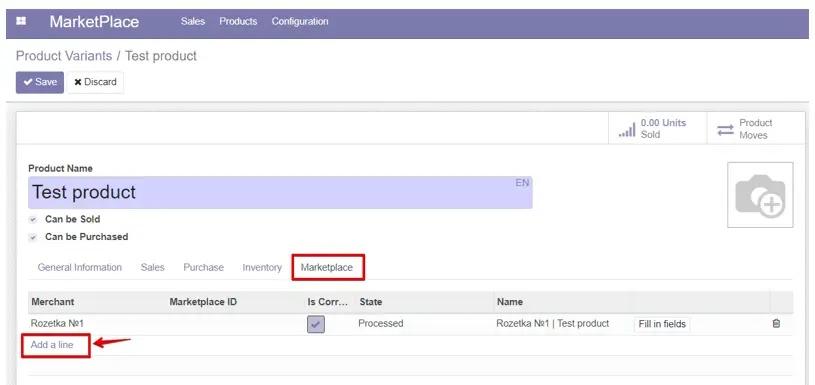
Task: Click the Test product breadcrumb text
Action: 161,56
